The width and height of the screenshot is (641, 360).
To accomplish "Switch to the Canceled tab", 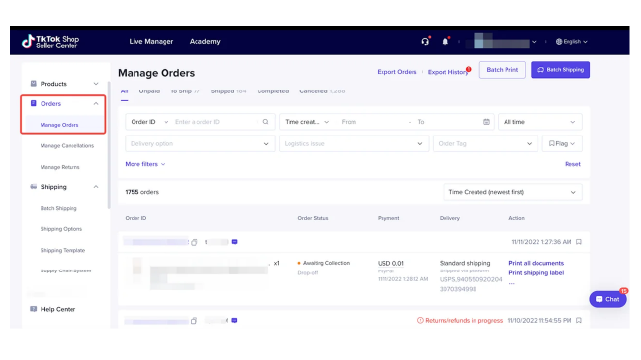I will coord(322,92).
